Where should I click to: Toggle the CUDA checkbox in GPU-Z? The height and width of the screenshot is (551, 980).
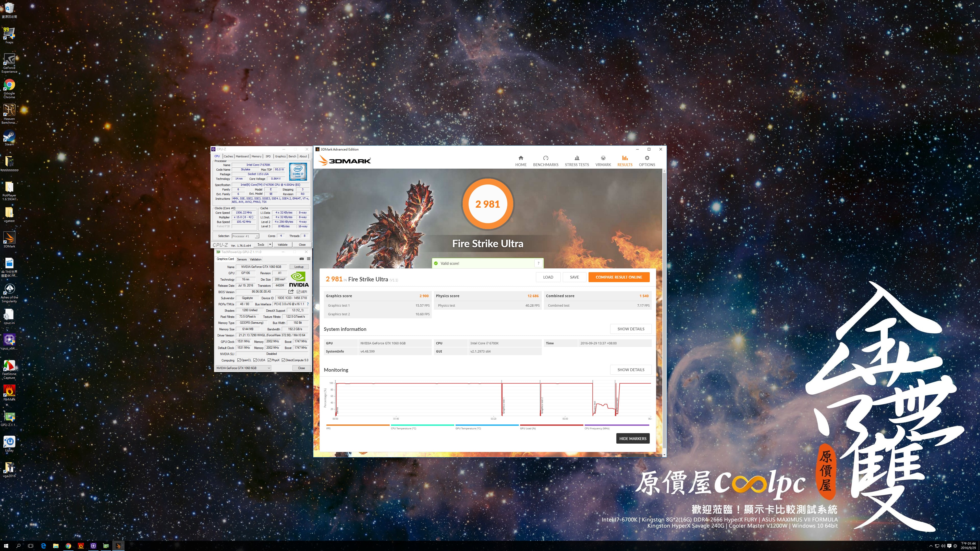(255, 360)
